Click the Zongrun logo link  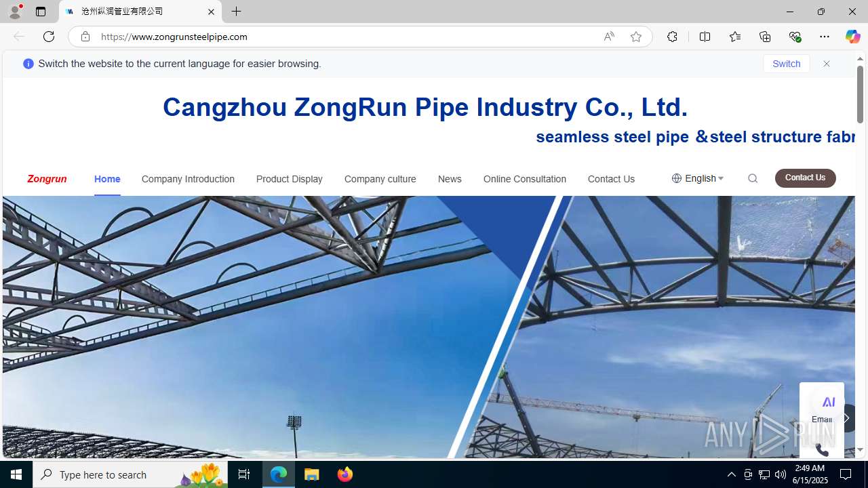(47, 179)
